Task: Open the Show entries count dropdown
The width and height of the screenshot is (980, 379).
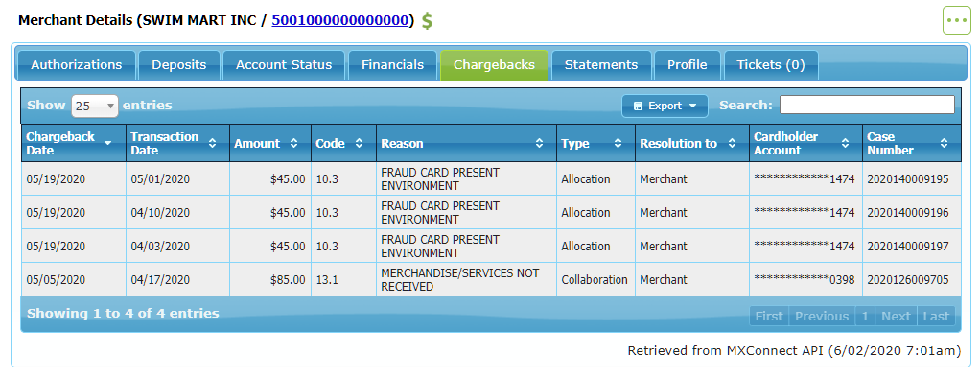Action: (x=94, y=107)
